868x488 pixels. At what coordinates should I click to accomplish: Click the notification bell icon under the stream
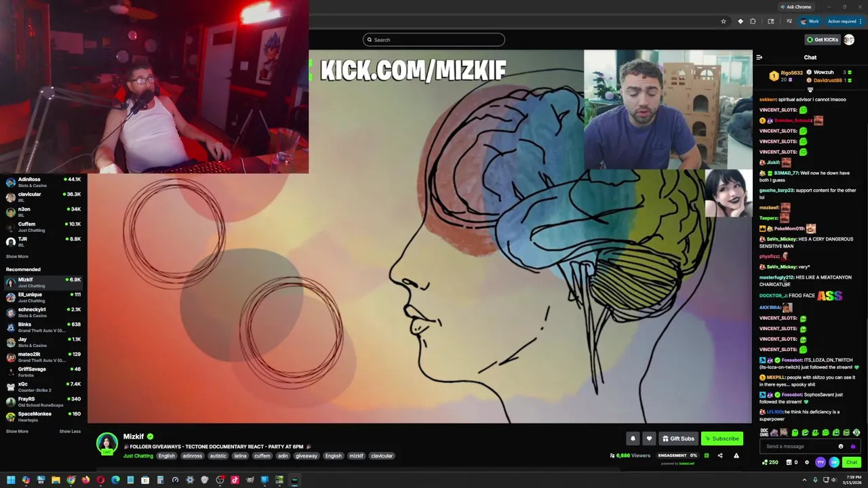(633, 439)
